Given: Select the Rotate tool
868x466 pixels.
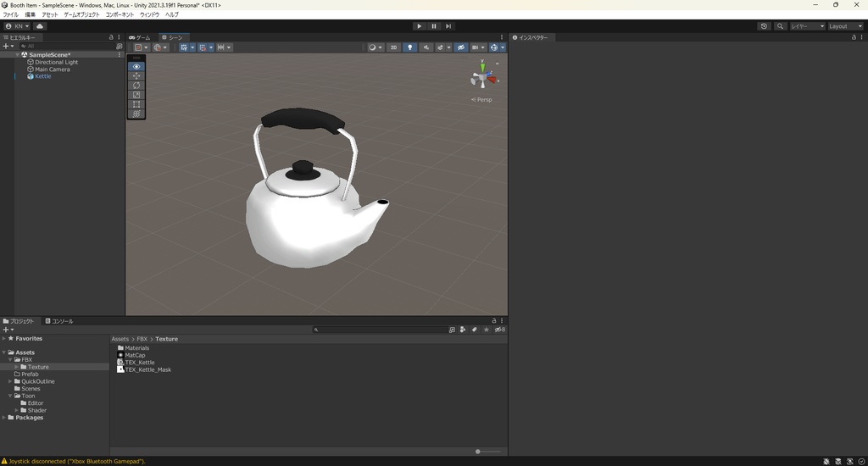Looking at the screenshot, I should (136, 86).
